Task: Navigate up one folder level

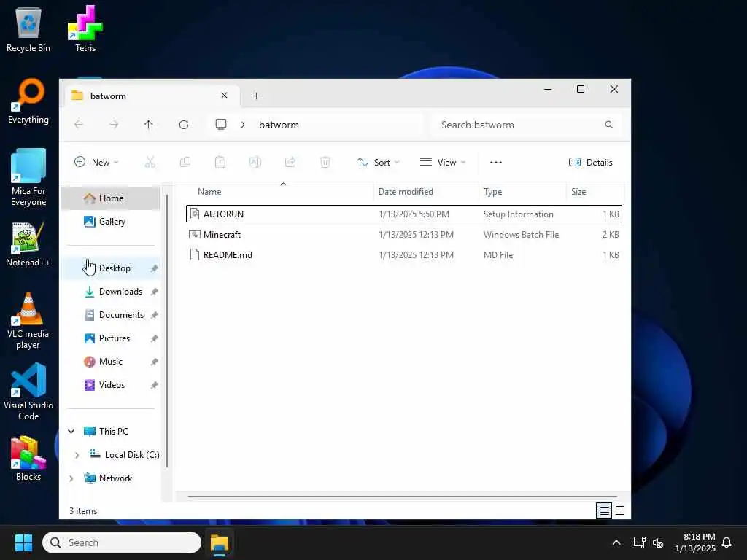Action: click(149, 125)
